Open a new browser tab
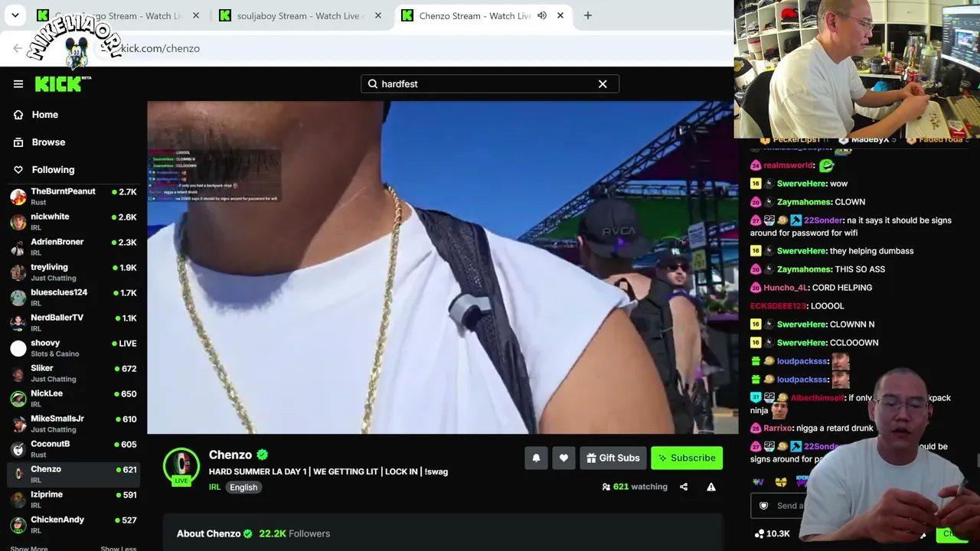This screenshot has height=551, width=980. coord(588,16)
